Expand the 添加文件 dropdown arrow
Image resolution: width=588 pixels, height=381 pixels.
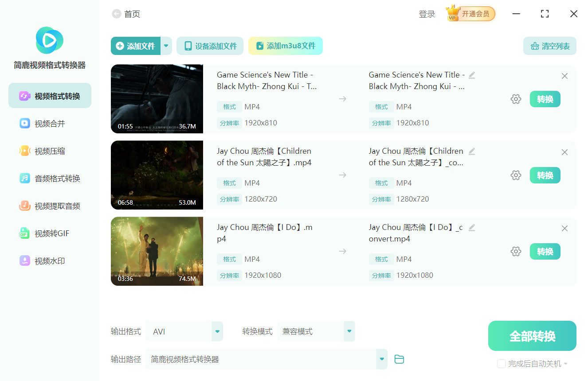(x=166, y=46)
